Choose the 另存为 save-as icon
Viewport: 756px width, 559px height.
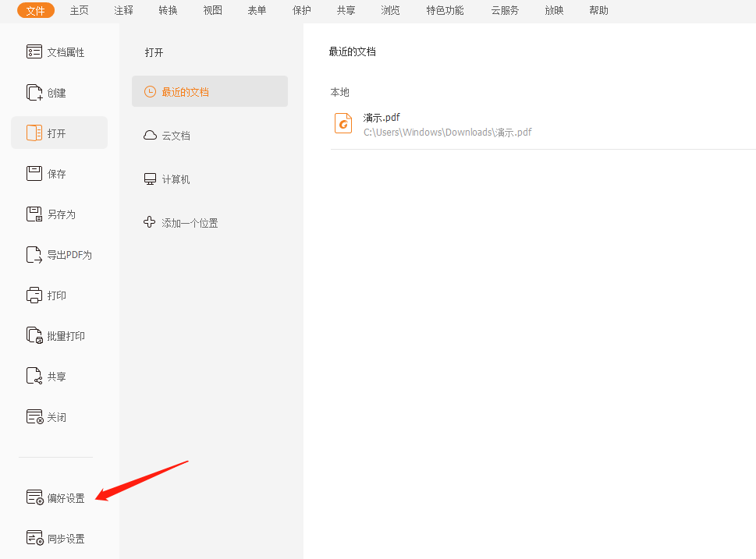click(34, 214)
